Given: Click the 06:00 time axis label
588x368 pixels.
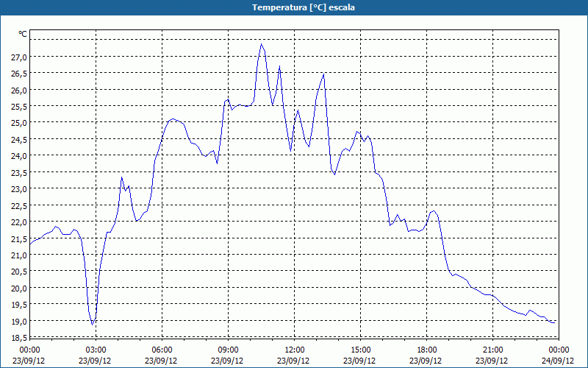Looking at the screenshot, I should coord(162,350).
